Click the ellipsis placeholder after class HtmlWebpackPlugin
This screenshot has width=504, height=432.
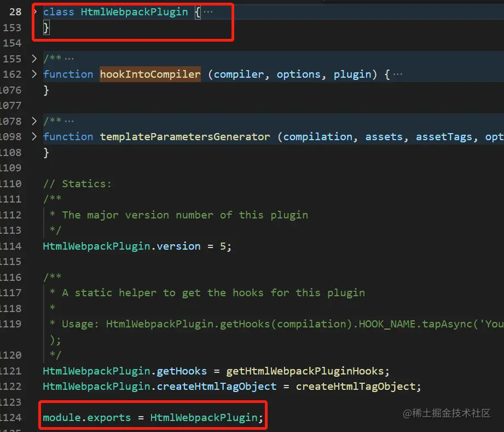click(207, 11)
